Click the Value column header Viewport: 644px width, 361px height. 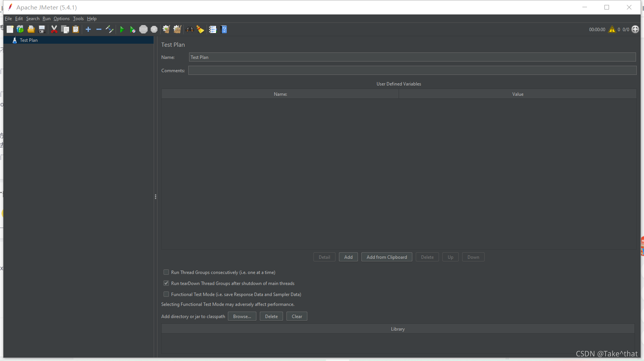(x=518, y=94)
